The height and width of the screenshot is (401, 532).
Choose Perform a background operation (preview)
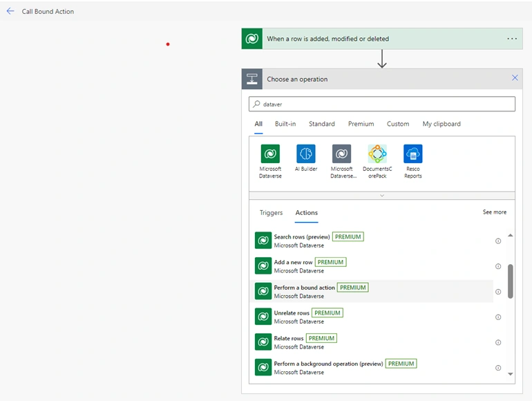coord(372,367)
